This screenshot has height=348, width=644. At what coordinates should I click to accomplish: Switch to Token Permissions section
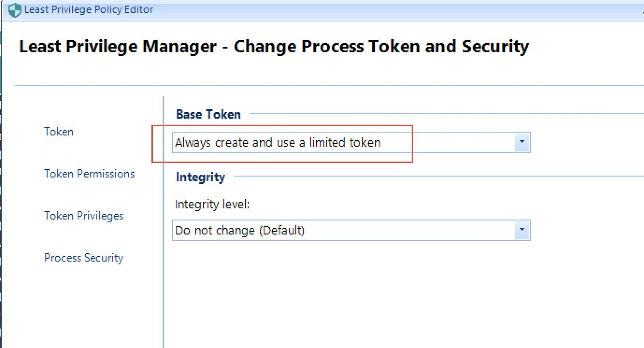pos(89,174)
